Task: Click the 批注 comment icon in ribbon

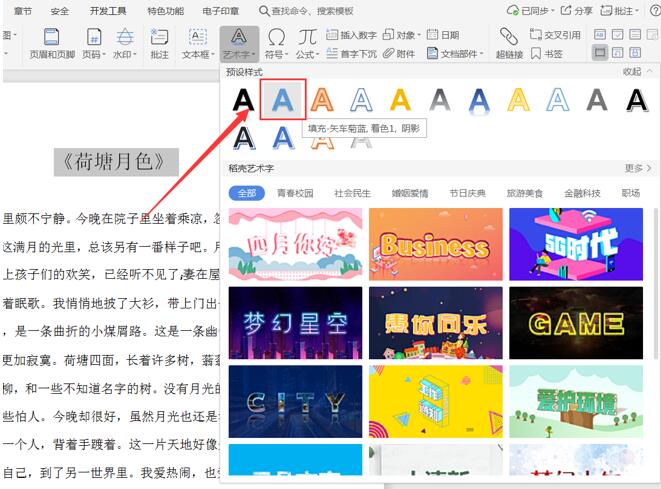Action: tap(159, 43)
